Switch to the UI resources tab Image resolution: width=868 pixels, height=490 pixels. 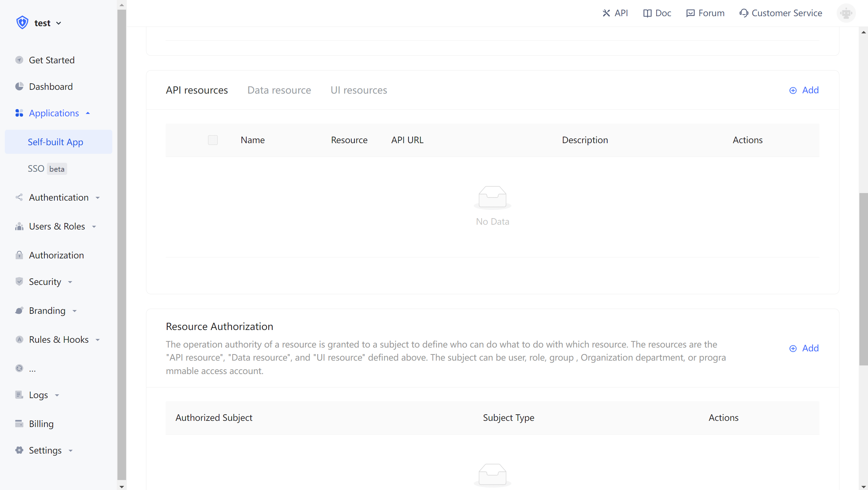coord(359,90)
